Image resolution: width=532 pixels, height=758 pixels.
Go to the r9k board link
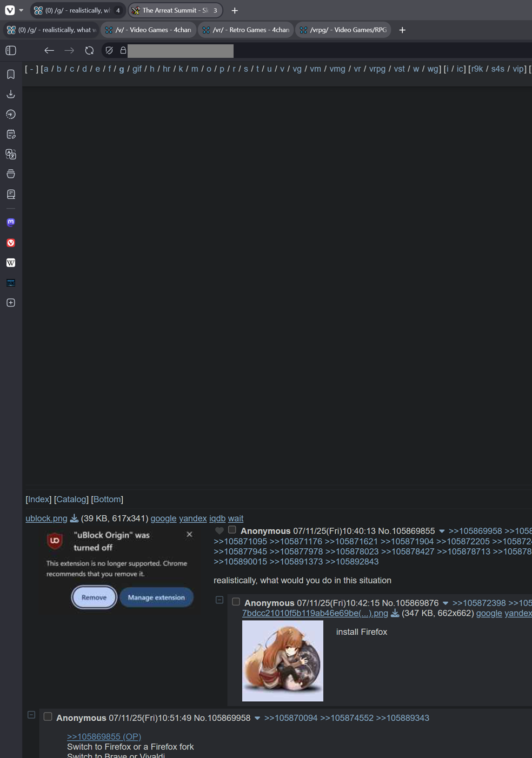pos(477,69)
